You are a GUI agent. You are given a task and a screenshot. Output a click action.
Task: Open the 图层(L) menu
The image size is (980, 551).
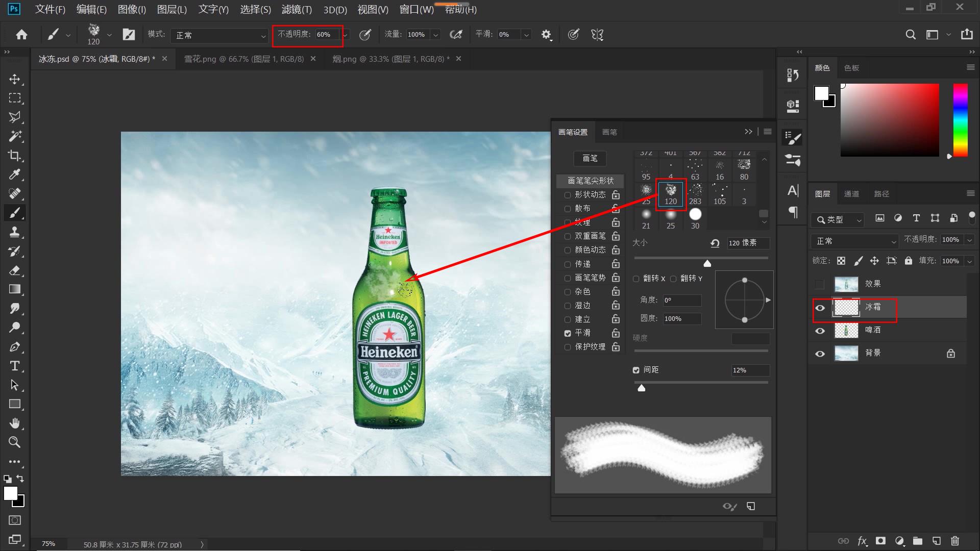click(172, 9)
